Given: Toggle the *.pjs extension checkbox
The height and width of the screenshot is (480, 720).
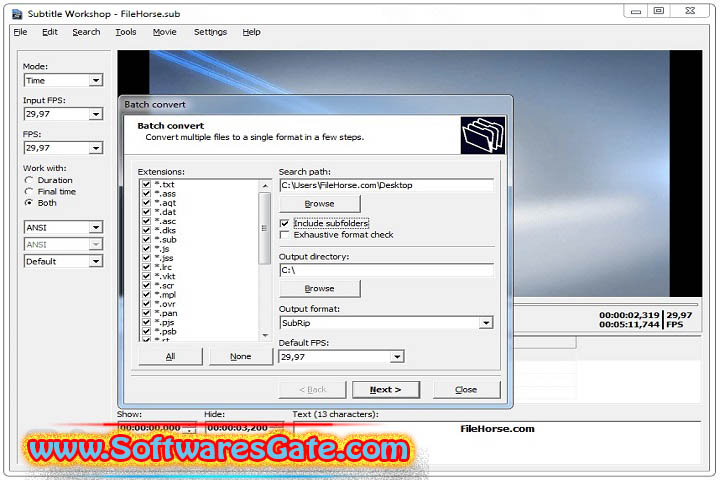Looking at the screenshot, I should tap(146, 322).
